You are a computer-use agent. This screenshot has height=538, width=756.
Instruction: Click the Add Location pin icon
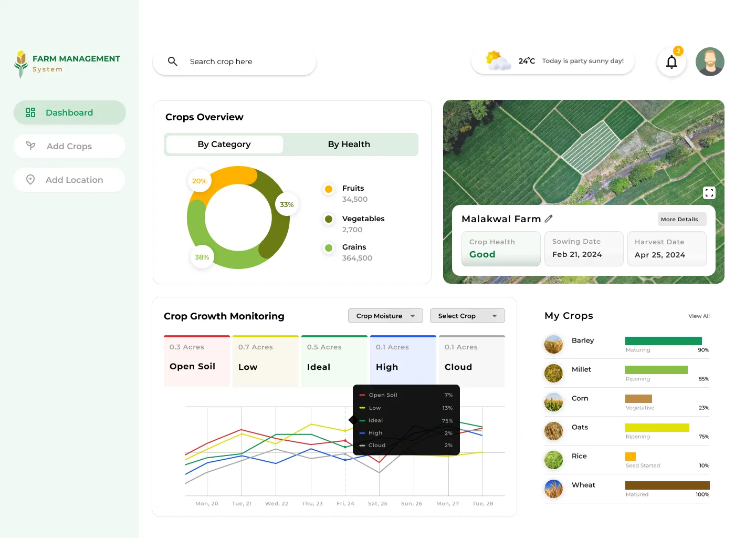[x=31, y=180]
